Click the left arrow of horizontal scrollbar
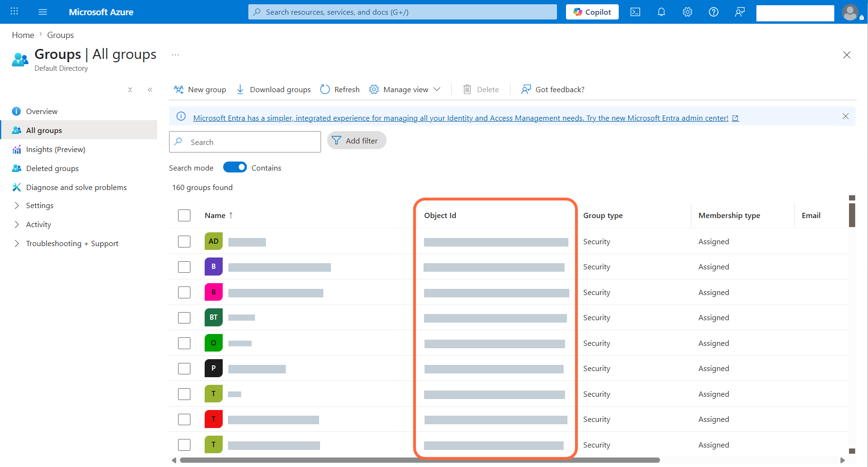The height and width of the screenshot is (467, 868). tap(174, 460)
